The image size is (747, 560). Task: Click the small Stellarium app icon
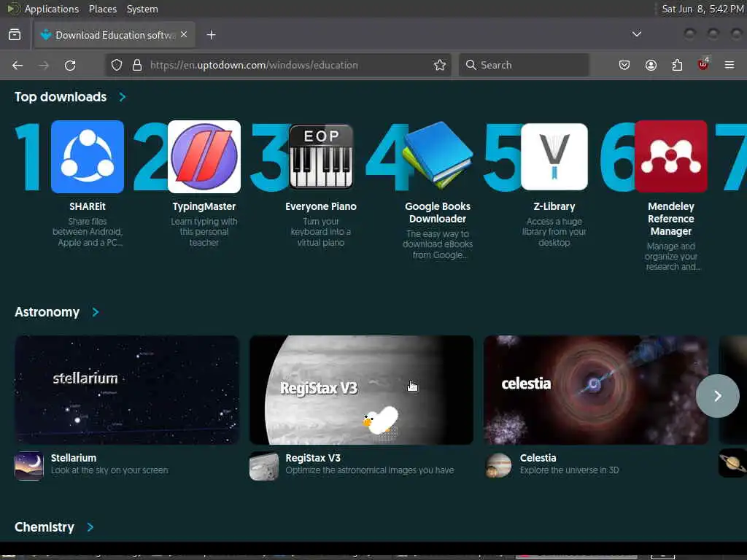pyautogui.click(x=29, y=465)
